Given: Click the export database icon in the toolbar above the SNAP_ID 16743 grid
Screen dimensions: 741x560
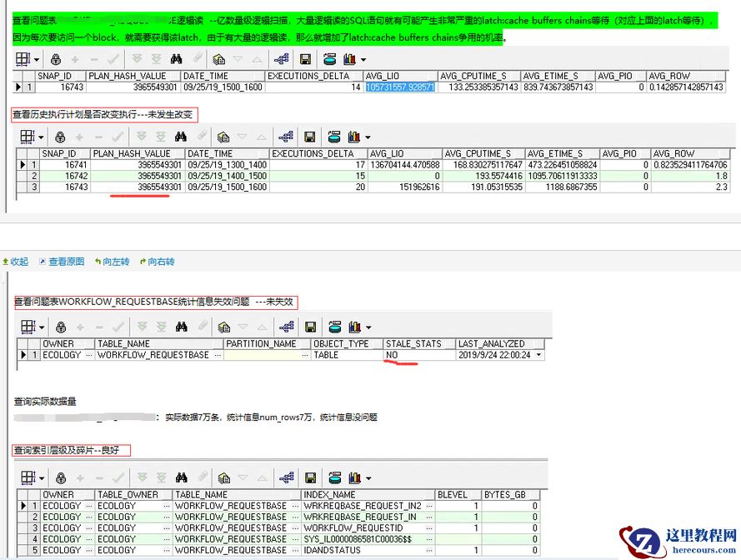Looking at the screenshot, I should coord(330,59).
